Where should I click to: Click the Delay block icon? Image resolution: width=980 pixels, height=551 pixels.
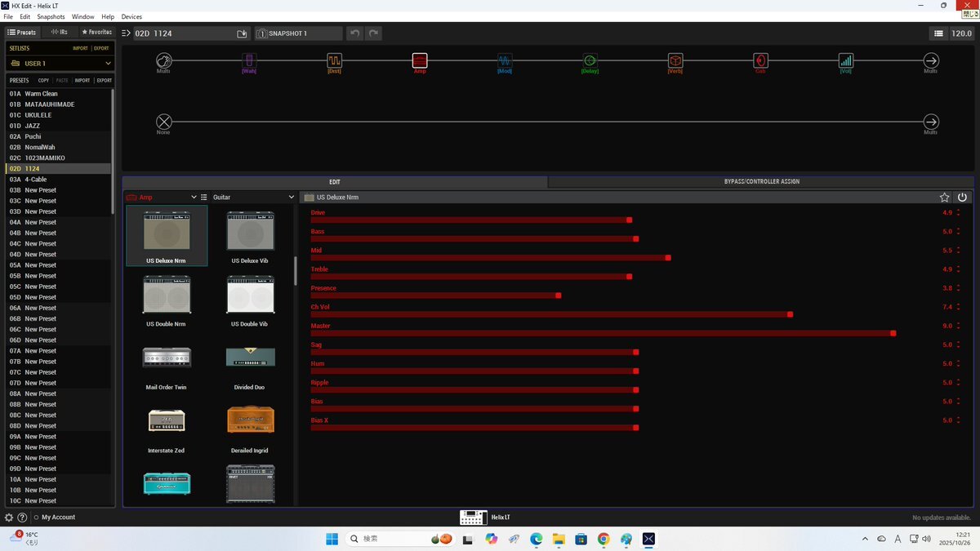tap(590, 60)
